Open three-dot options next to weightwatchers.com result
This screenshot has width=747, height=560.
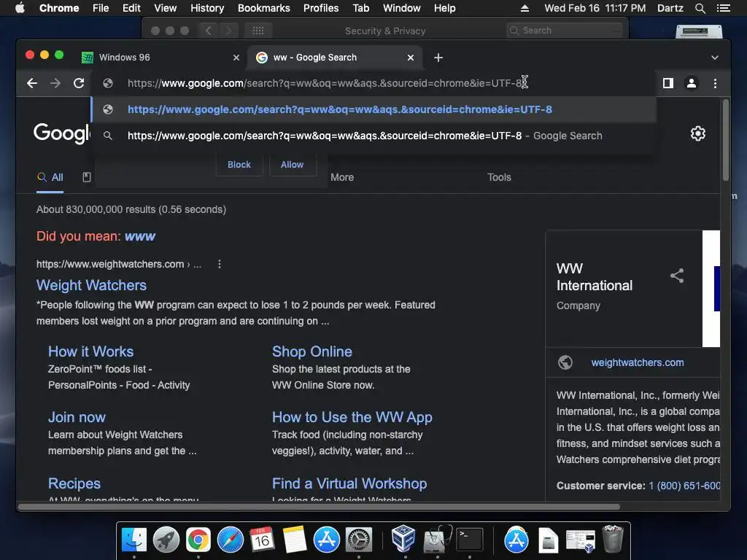click(x=219, y=264)
